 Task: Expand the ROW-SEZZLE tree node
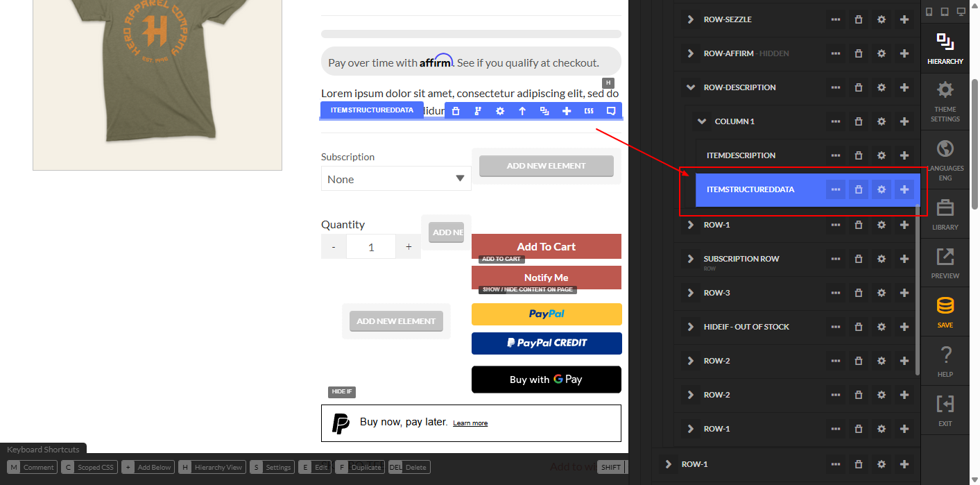coord(690,19)
